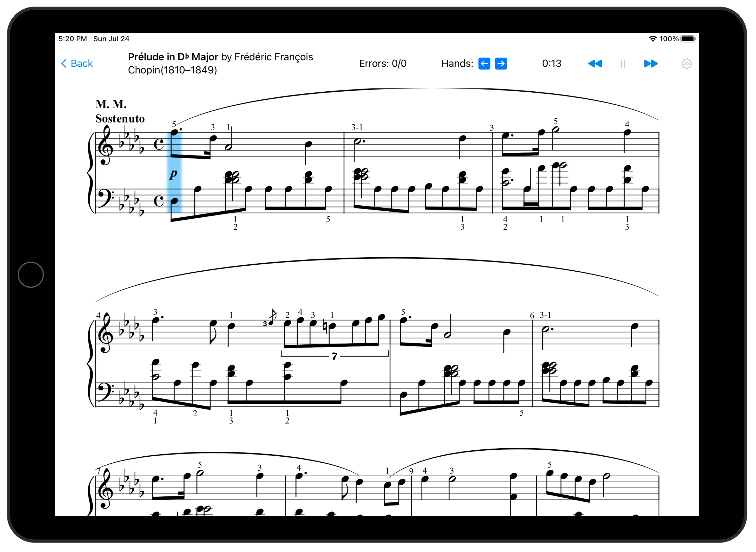
Task: Open settings with the gear icon
Action: (688, 64)
